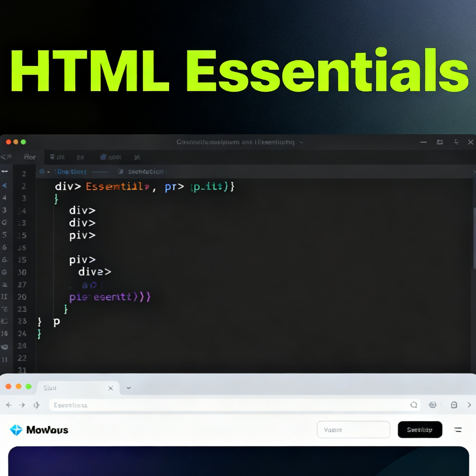Viewport: 476px width, 476px height.
Task: Click the blue diamond Mowlous logo
Action: 16,430
